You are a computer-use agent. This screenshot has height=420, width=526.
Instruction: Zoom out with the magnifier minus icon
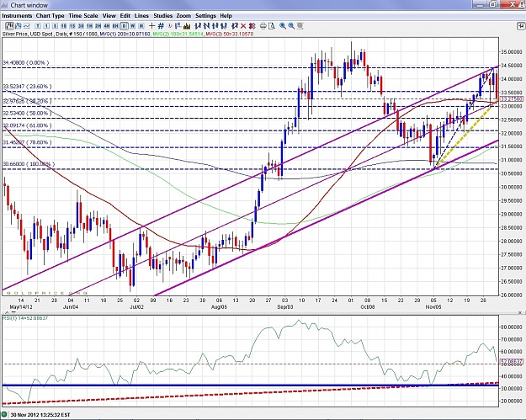291,26
